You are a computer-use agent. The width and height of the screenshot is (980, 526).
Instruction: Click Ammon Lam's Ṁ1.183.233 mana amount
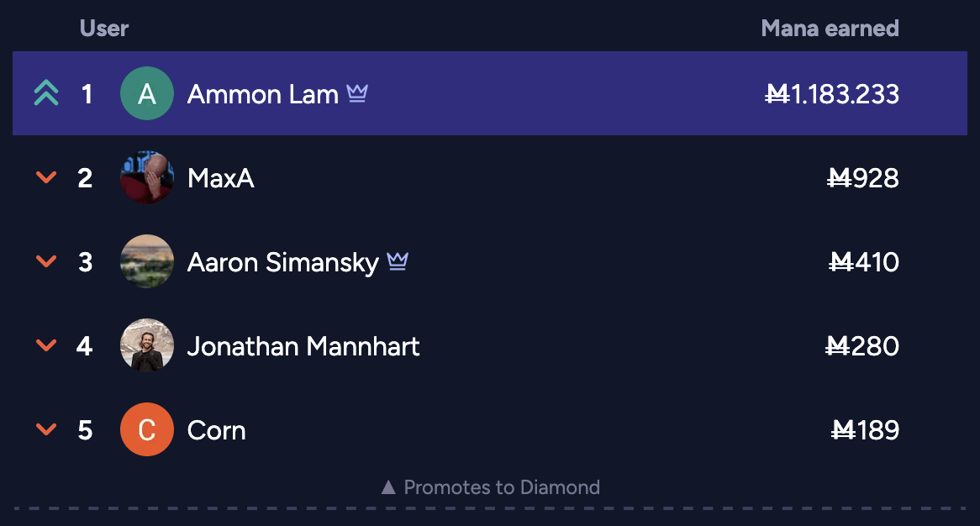832,94
